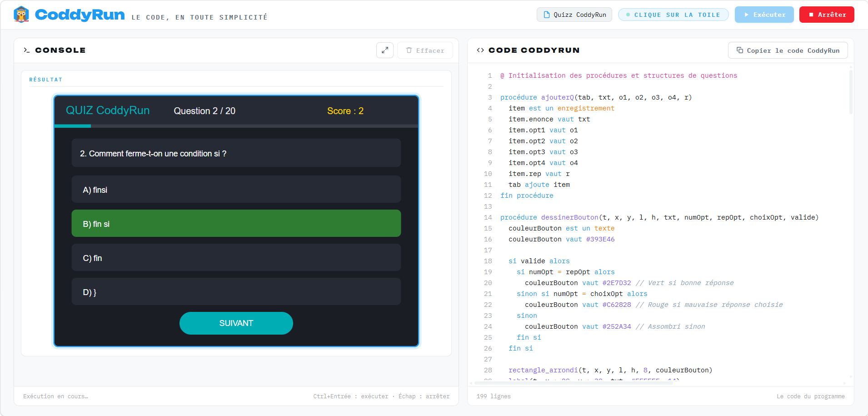Viewport: 868px width, 416px height.
Task: Click line 'tab ajoute item'
Action: (x=539, y=185)
